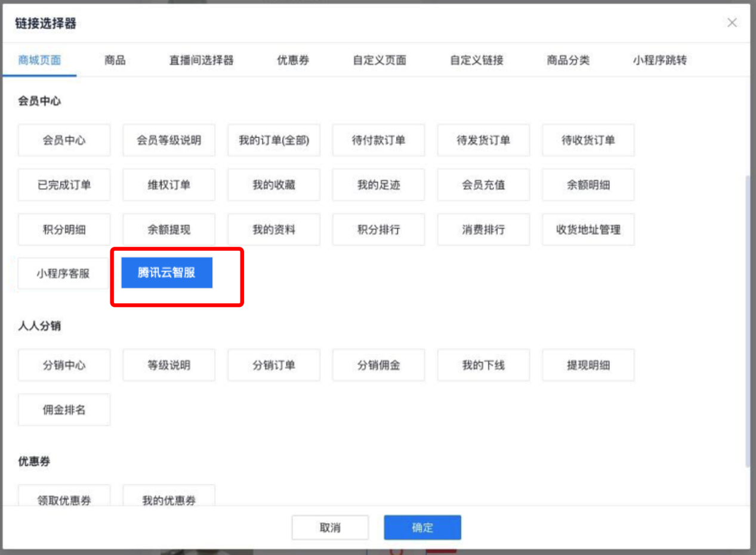Switch to the 商品分类 tab
This screenshot has width=756, height=555.
click(568, 60)
